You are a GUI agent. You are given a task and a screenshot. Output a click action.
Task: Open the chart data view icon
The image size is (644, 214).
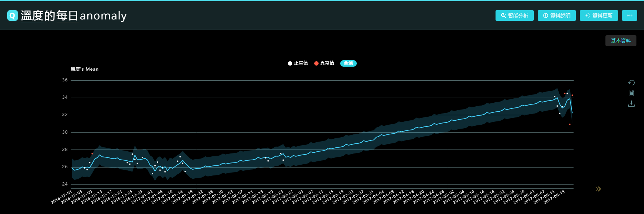coord(631,93)
